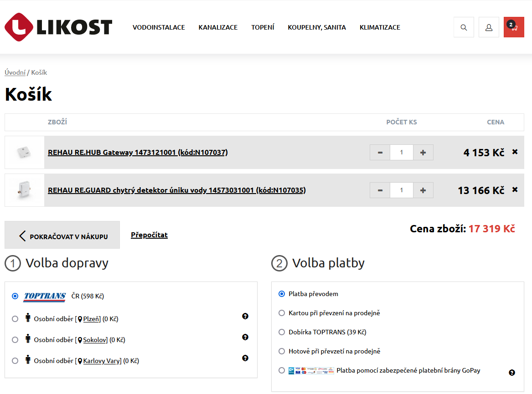This screenshot has width=532, height=394.
Task: Open Sokolov pickup location link
Action: click(95, 340)
